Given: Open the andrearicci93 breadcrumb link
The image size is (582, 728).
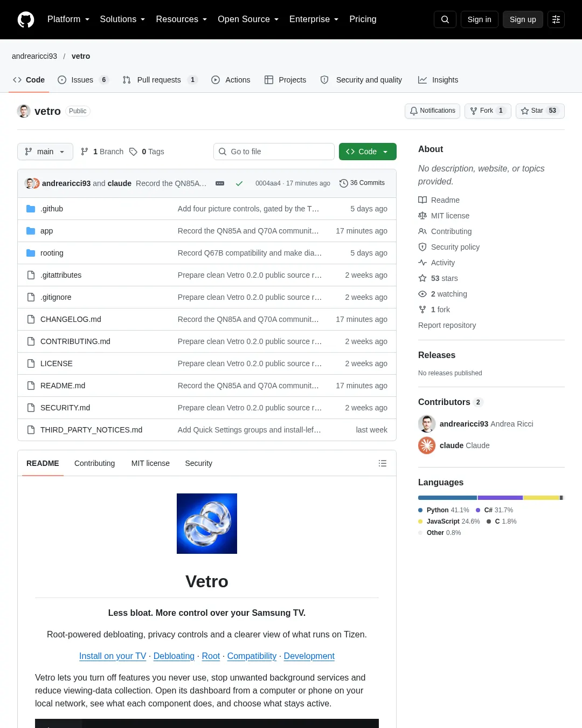Looking at the screenshot, I should point(34,56).
